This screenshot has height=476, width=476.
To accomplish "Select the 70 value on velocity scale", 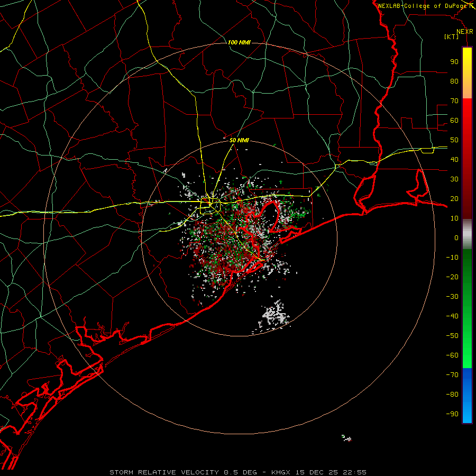I will pos(454,101).
